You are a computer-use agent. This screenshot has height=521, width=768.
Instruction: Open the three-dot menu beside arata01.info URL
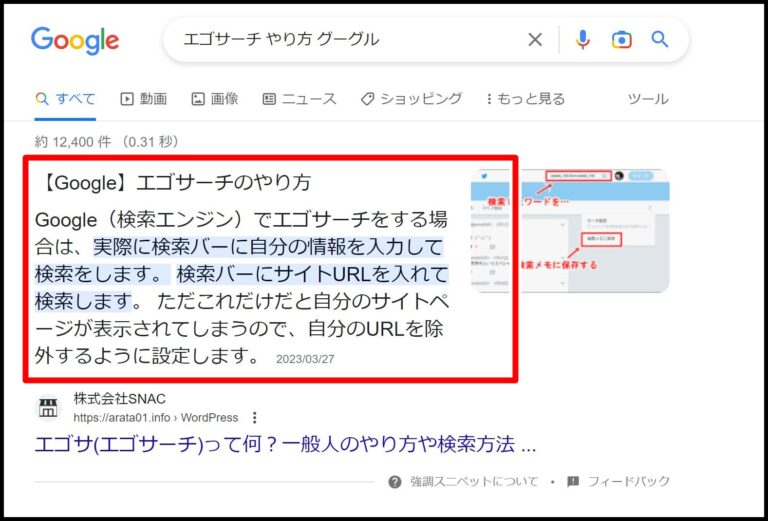coord(254,418)
